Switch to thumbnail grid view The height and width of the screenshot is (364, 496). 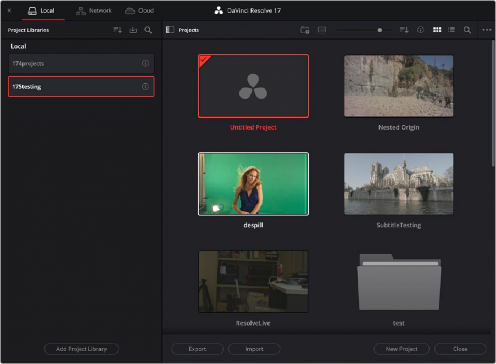coord(437,30)
